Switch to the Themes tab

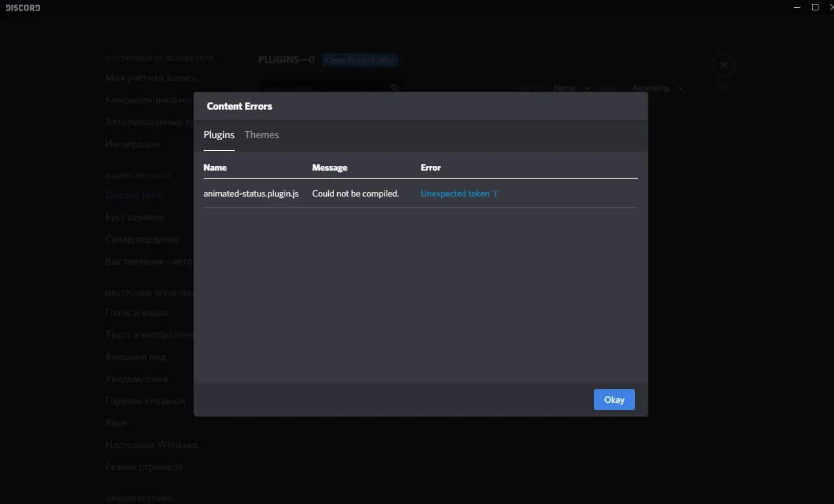(x=261, y=135)
